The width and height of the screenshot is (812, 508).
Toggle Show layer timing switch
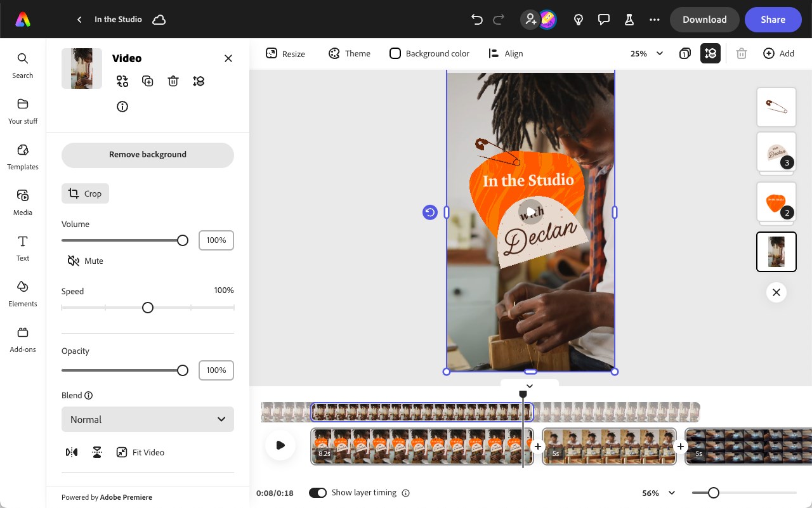tap(318, 492)
